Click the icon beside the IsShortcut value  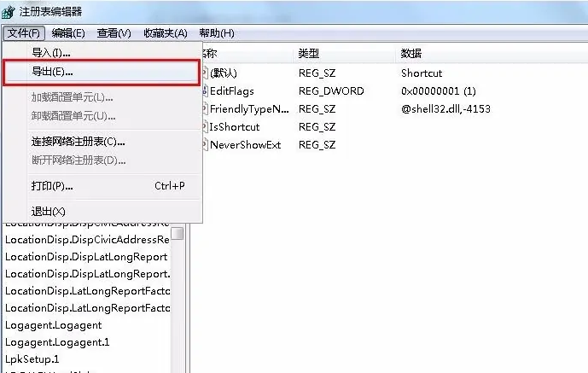[x=204, y=127]
